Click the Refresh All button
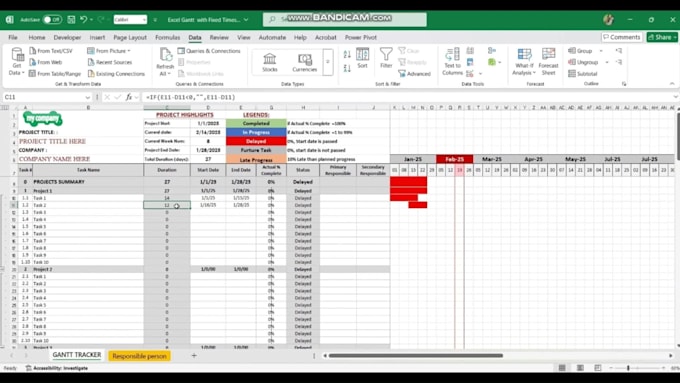The height and width of the screenshot is (383, 680). pyautogui.click(x=165, y=62)
